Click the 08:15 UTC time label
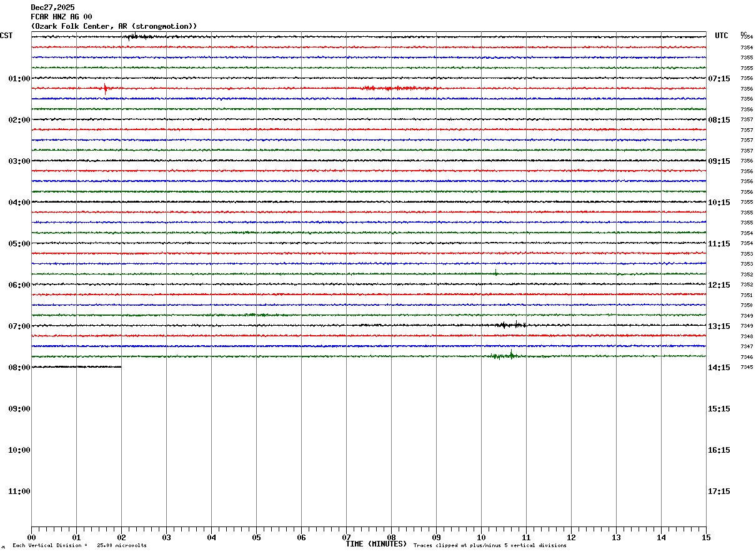This screenshot has width=756, height=554. [x=719, y=120]
